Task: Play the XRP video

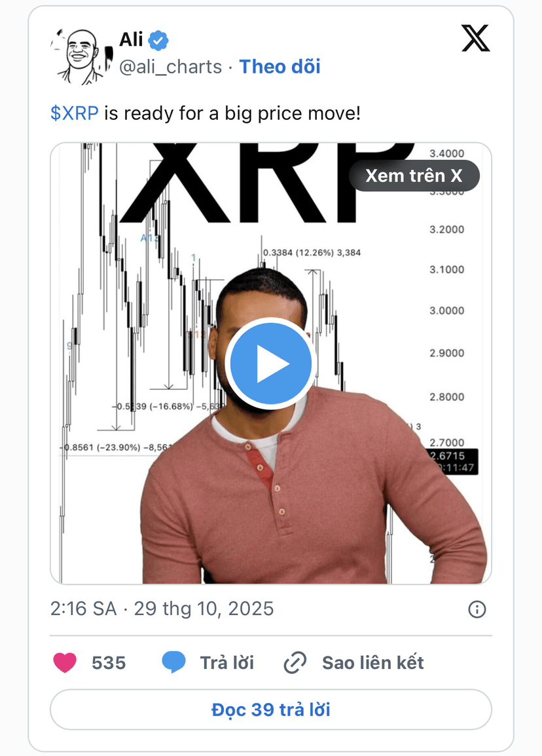Action: (271, 364)
